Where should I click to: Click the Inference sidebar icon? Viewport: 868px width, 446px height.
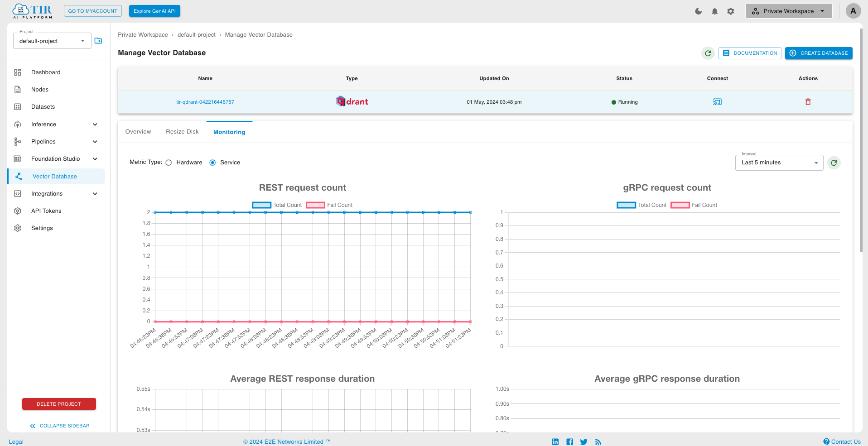point(18,125)
